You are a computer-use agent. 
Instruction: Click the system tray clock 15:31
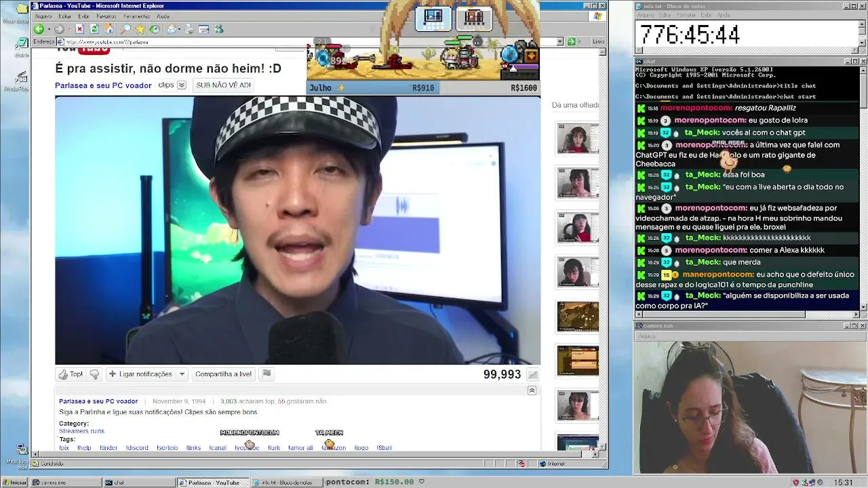(x=843, y=483)
